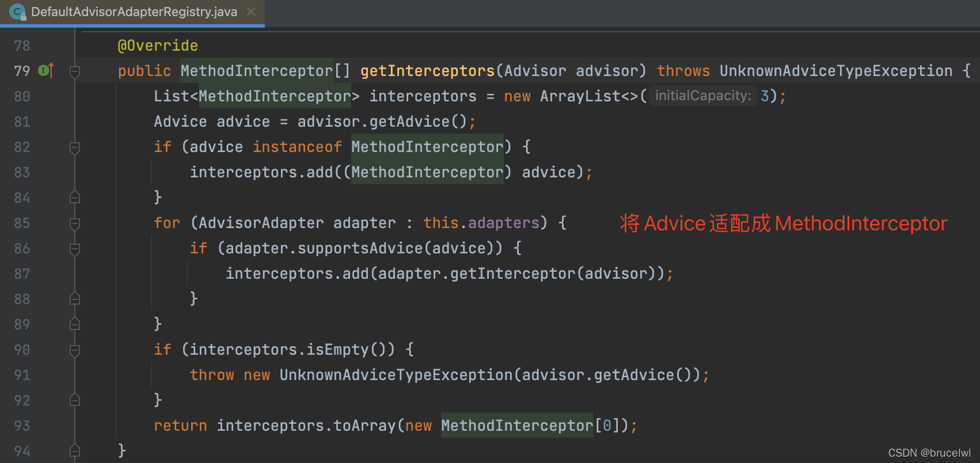Image resolution: width=980 pixels, height=463 pixels.
Task: Click the adapters field reference on line 85
Action: [504, 223]
